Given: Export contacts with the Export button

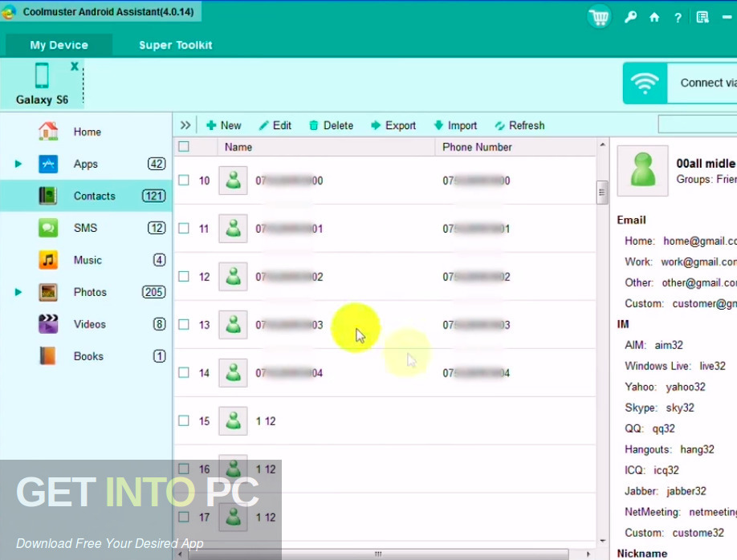Looking at the screenshot, I should [x=393, y=125].
